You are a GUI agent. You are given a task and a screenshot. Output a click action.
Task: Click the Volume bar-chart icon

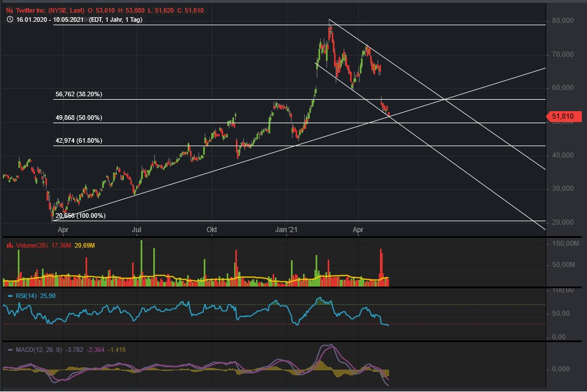pyautogui.click(x=10, y=245)
